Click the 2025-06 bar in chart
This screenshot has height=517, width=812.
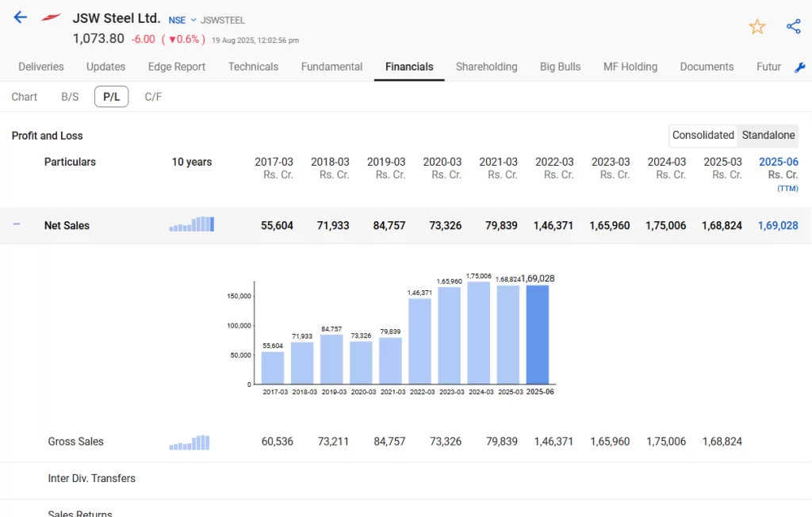click(538, 335)
